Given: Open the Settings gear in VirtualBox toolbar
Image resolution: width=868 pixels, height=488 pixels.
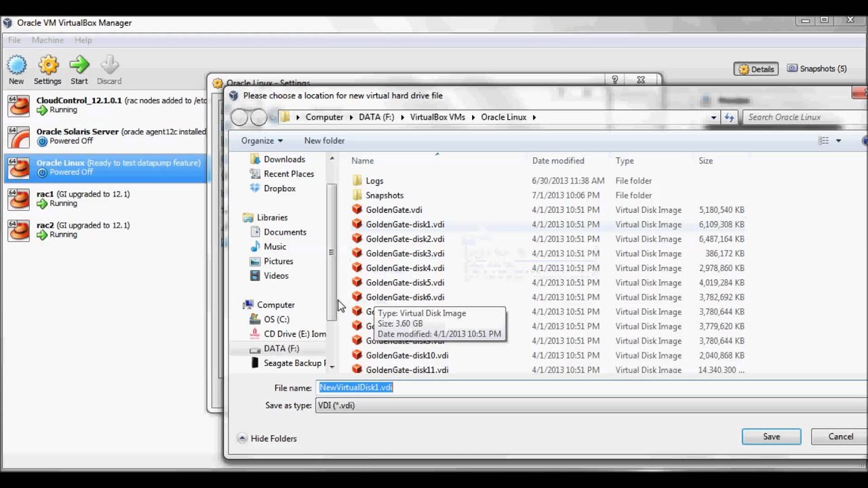Looking at the screenshot, I should (x=48, y=65).
